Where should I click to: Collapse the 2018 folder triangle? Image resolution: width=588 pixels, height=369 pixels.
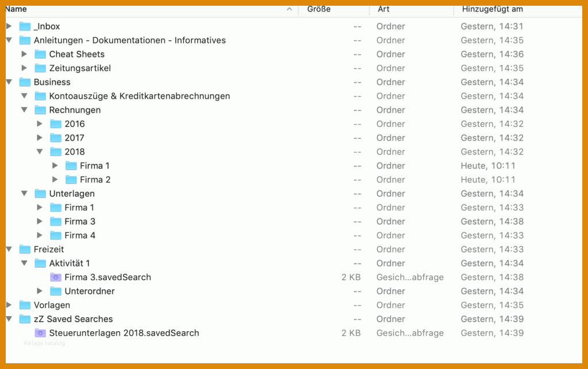40,152
